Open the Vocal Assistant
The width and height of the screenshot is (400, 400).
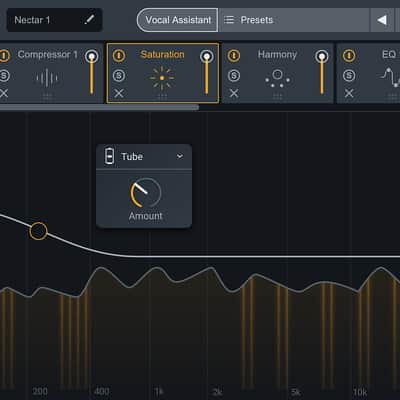point(178,20)
